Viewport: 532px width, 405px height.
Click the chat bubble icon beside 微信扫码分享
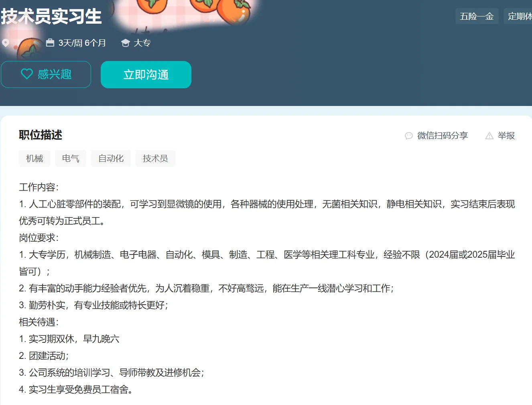409,136
